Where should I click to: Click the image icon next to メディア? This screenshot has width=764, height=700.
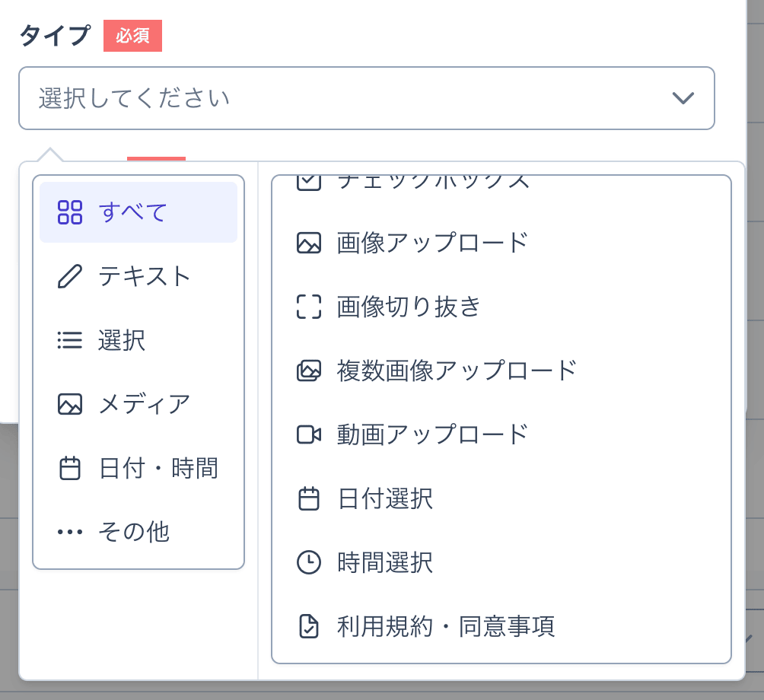[x=70, y=404]
